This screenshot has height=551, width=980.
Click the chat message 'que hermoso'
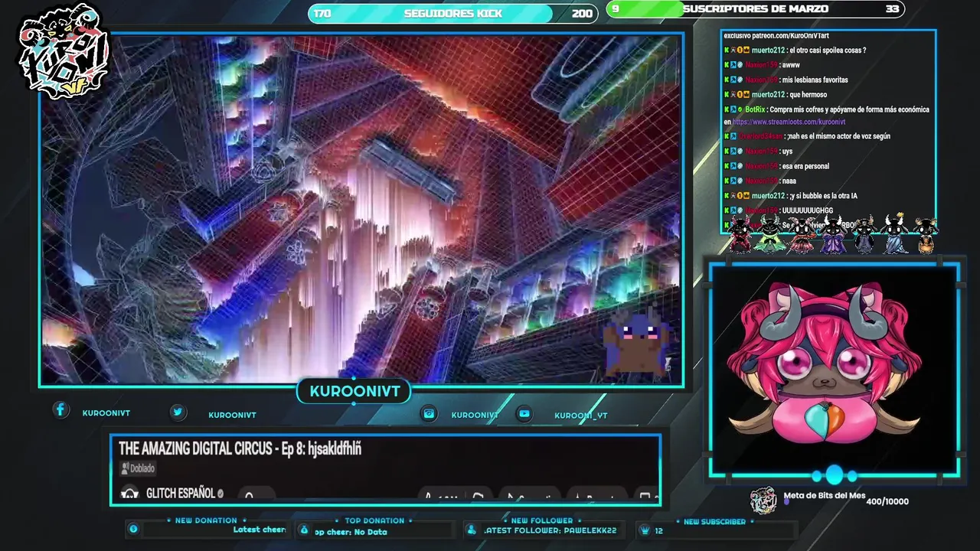(810, 95)
